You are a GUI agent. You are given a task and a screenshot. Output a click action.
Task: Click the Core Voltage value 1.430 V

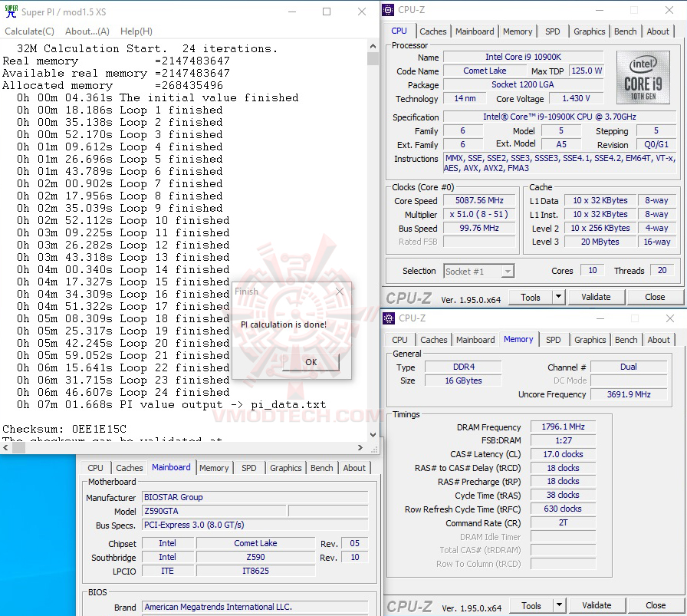click(576, 98)
